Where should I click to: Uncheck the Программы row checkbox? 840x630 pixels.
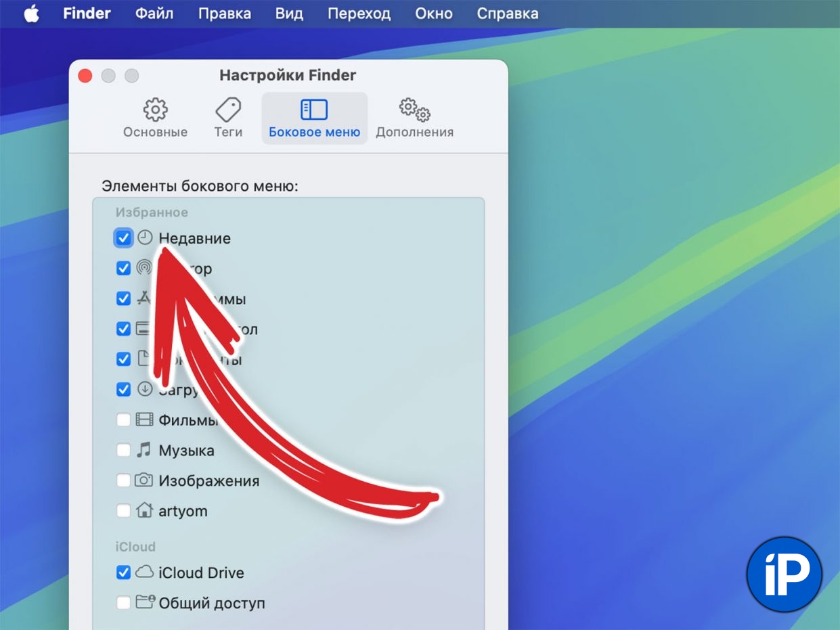pos(123,298)
